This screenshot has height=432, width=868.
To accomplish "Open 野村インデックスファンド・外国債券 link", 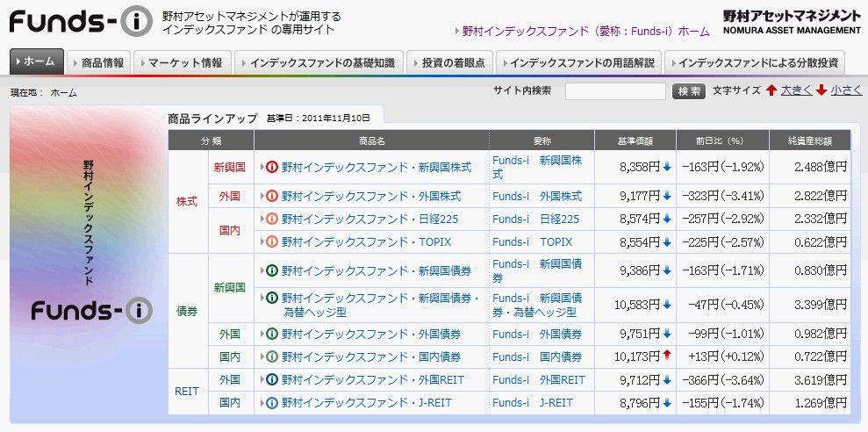I will pos(371,334).
